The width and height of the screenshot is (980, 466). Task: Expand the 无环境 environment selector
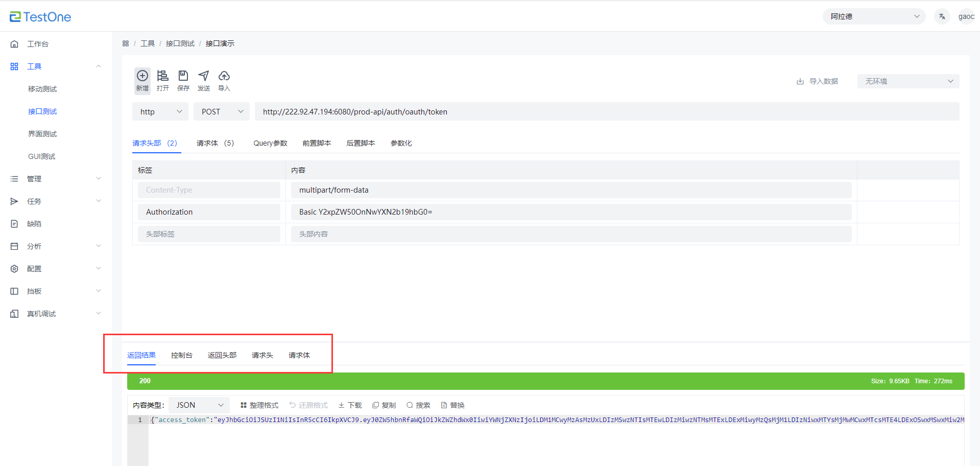point(907,81)
